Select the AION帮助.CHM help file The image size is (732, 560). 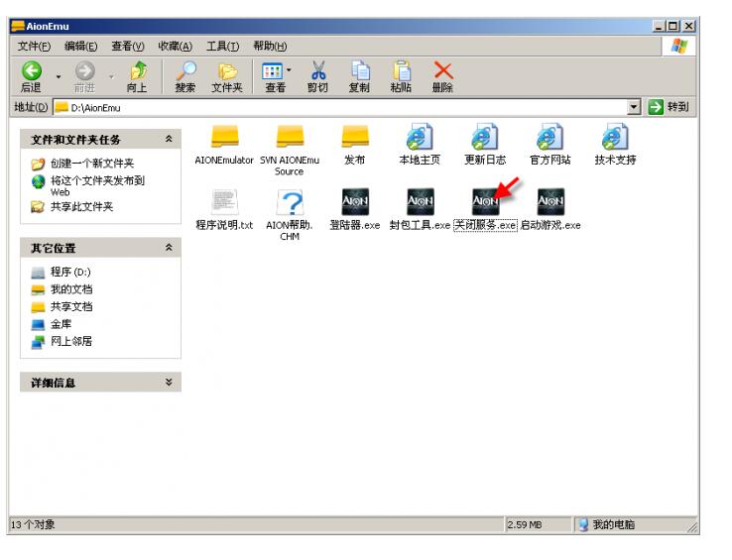pyautogui.click(x=290, y=215)
